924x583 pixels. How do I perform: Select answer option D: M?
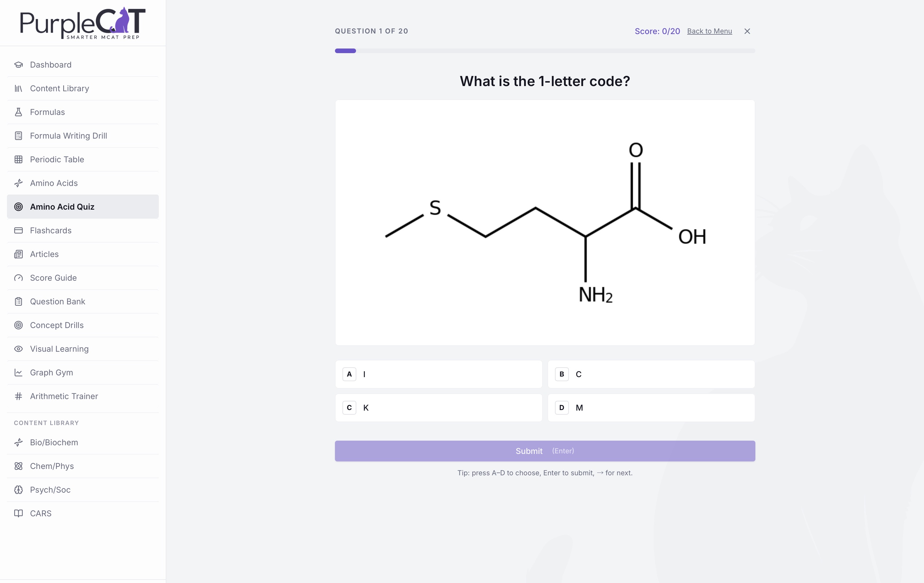tap(651, 408)
